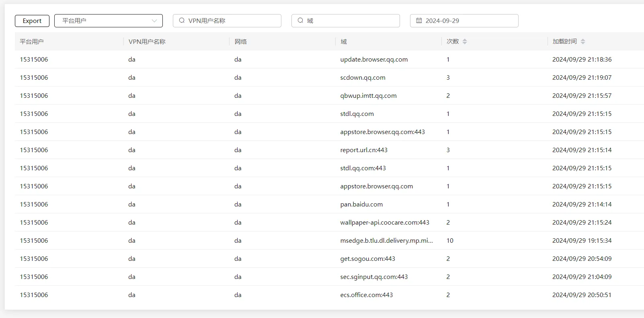Open the 2024-09-29 date picker field
The height and width of the screenshot is (318, 644).
coord(464,21)
